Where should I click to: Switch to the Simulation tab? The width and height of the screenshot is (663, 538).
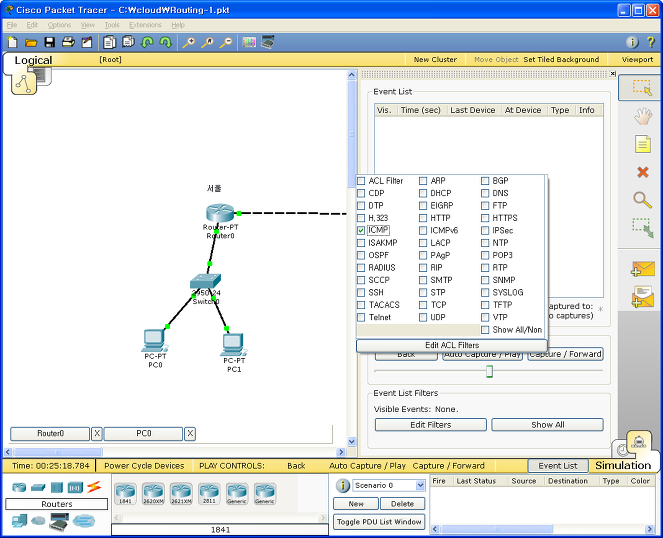tap(623, 465)
